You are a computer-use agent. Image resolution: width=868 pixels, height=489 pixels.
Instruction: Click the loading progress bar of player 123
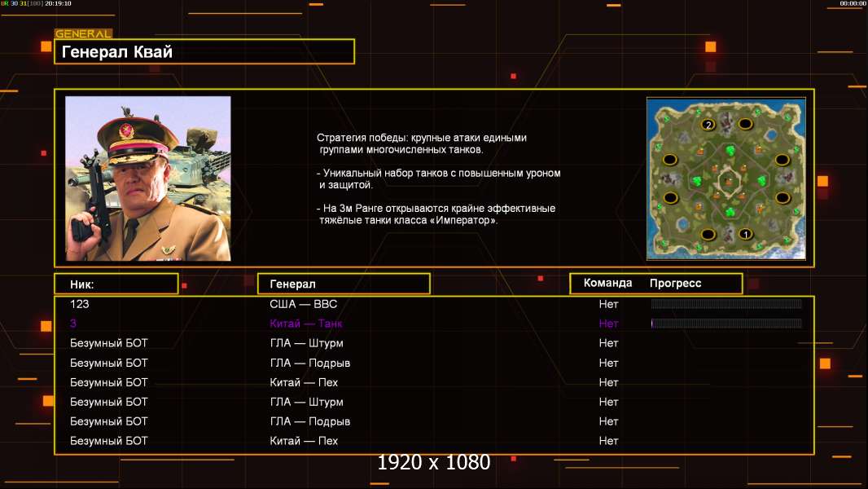tap(726, 304)
